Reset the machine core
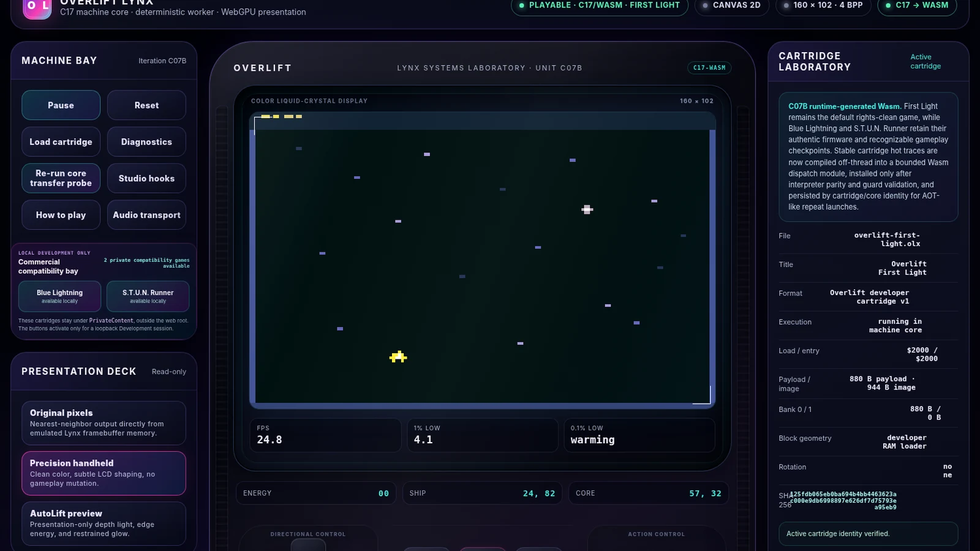The height and width of the screenshot is (551, 980). 146,105
